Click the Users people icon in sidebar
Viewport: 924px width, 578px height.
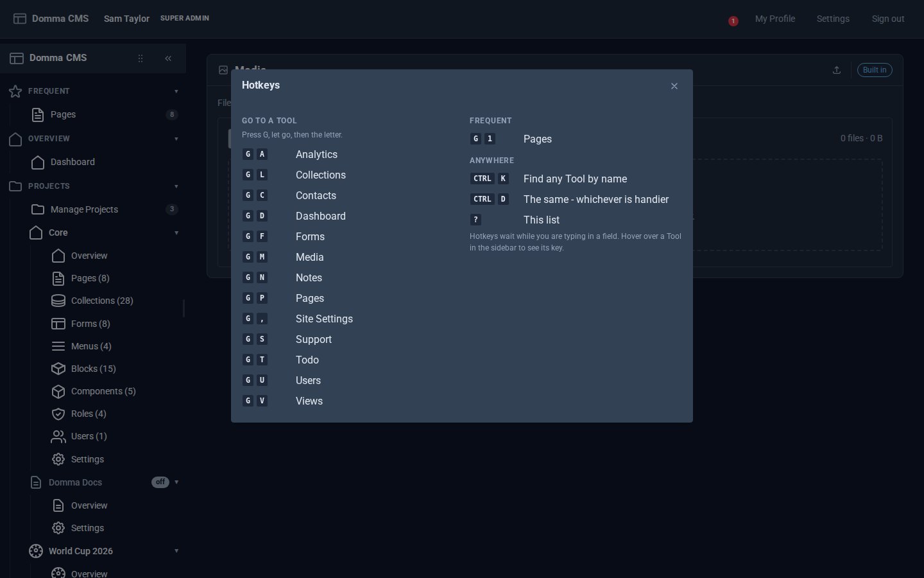58,437
